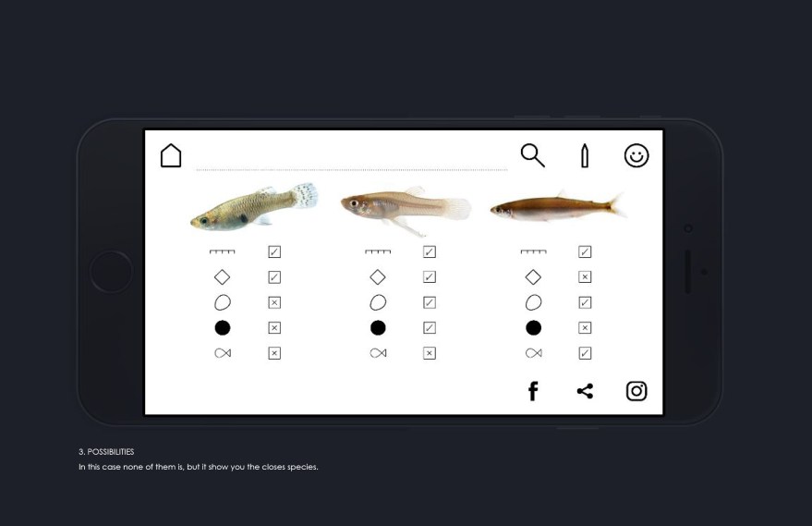Tap the share nodes icon
Image resolution: width=812 pixels, height=526 pixels.
(x=585, y=391)
